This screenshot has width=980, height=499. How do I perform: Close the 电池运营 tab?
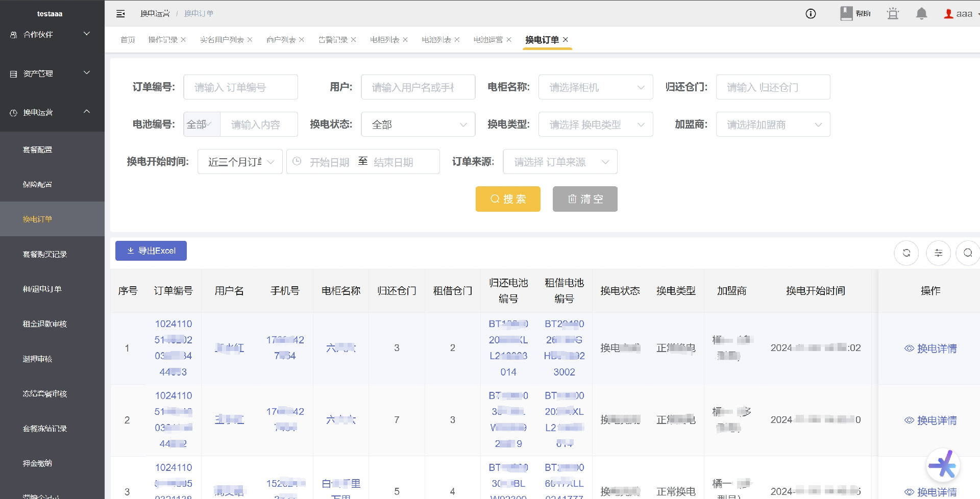(x=509, y=40)
